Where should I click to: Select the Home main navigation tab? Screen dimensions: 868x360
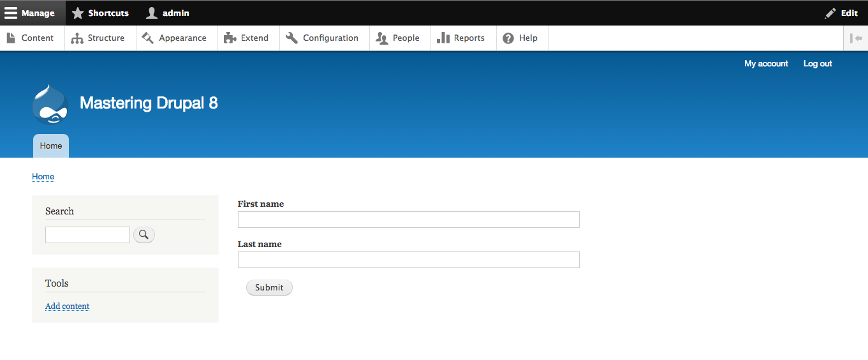pyautogui.click(x=51, y=146)
